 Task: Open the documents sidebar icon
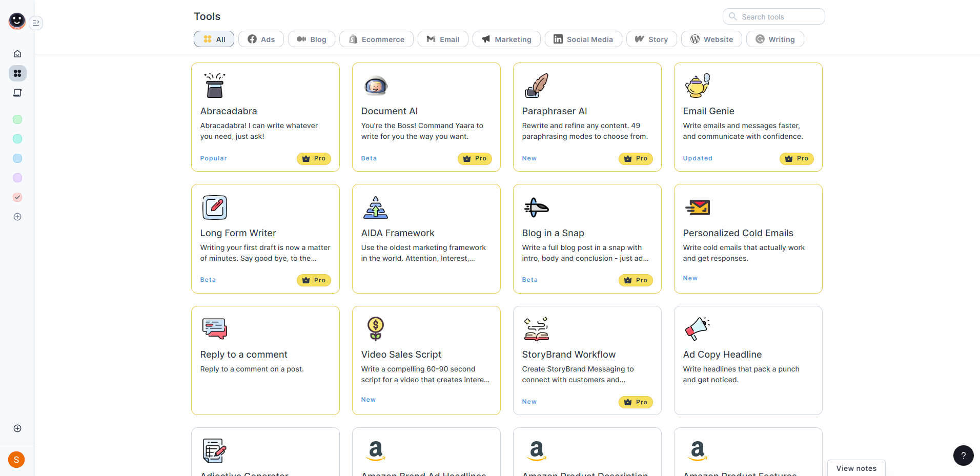[x=17, y=93]
